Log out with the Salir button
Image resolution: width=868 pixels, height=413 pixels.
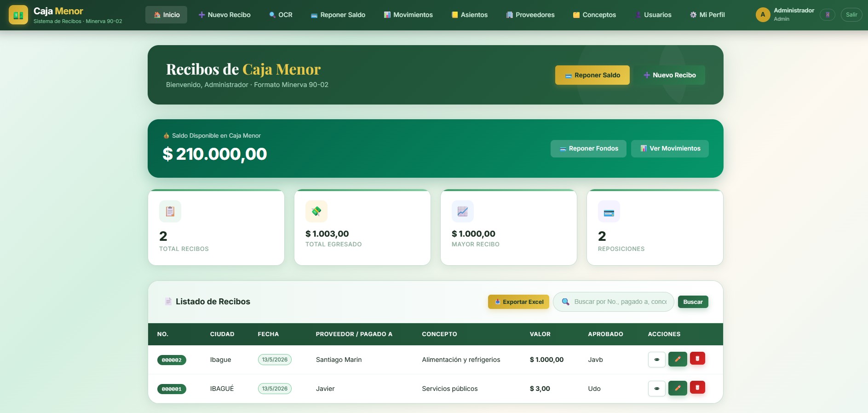pos(851,15)
